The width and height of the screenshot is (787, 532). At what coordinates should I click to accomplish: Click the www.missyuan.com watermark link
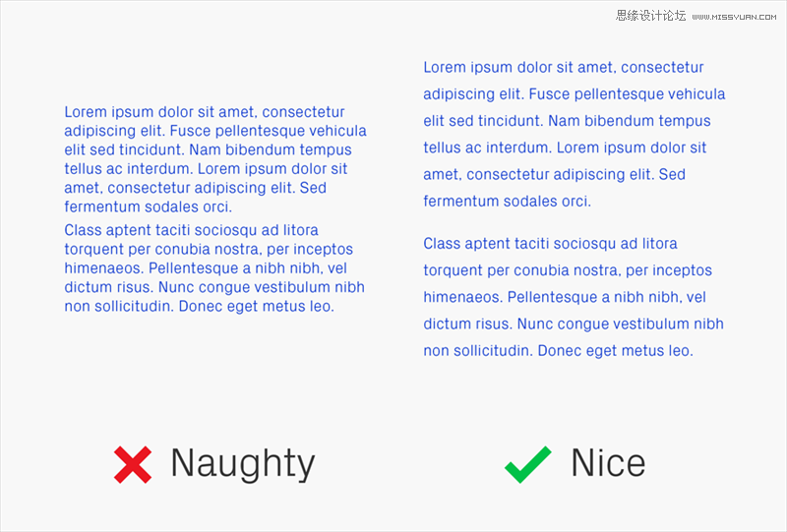pyautogui.click(x=734, y=17)
